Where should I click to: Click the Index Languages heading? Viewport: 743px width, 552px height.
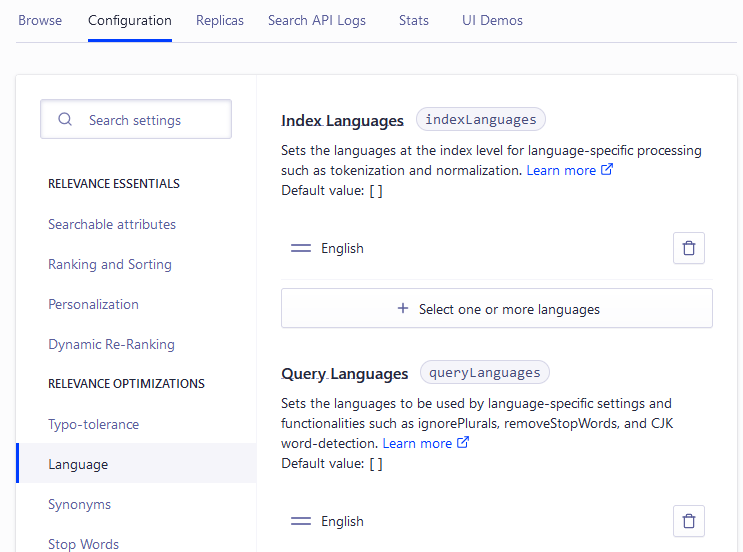(x=342, y=121)
